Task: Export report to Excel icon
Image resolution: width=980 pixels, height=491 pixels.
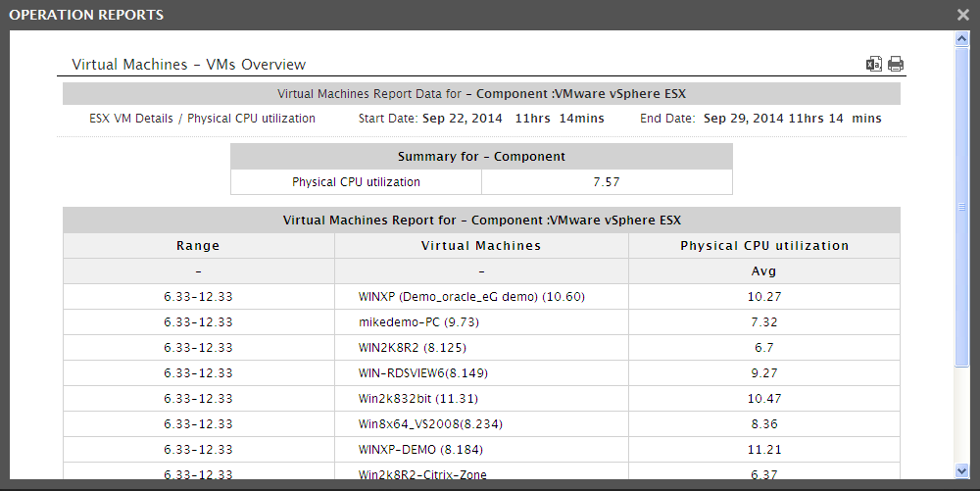Action: 874,64
